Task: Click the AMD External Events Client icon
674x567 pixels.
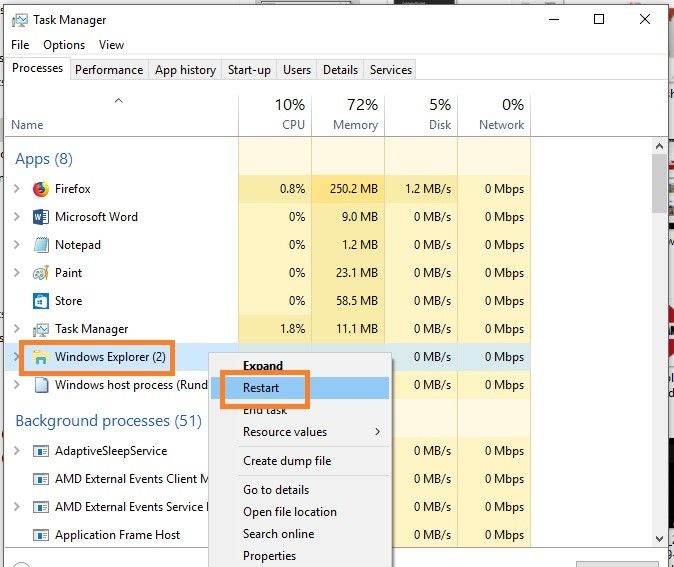Action: tap(41, 479)
